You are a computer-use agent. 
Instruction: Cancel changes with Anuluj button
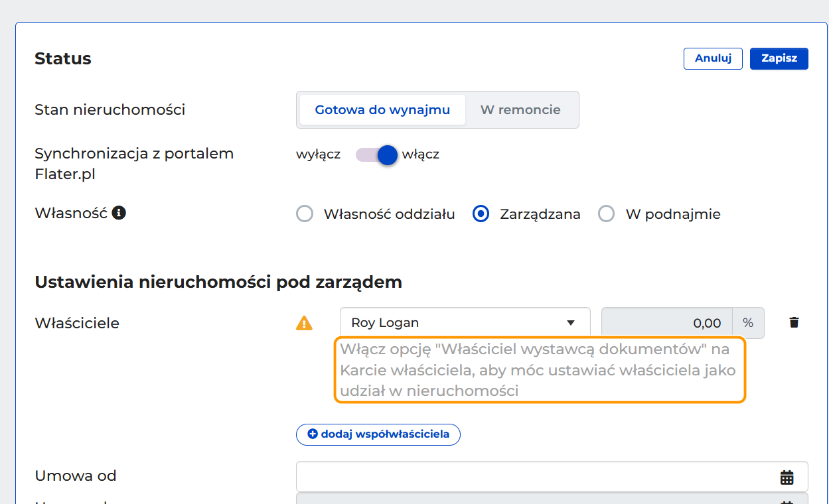click(713, 58)
